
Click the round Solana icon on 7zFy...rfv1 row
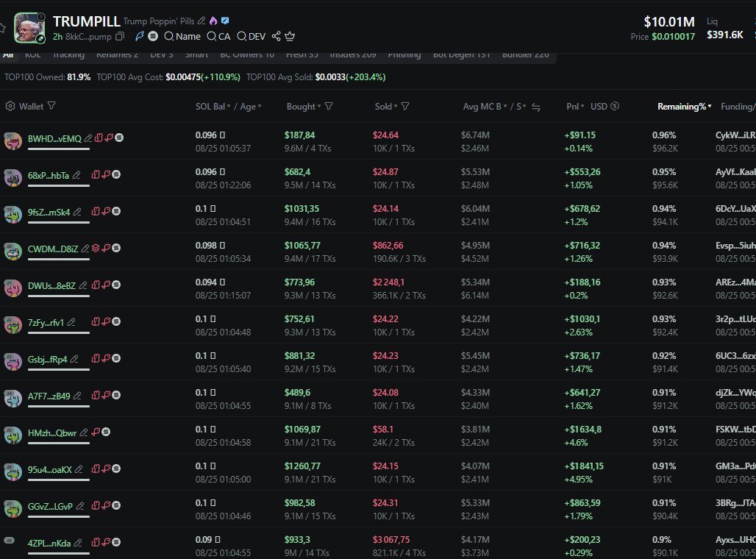(x=116, y=321)
